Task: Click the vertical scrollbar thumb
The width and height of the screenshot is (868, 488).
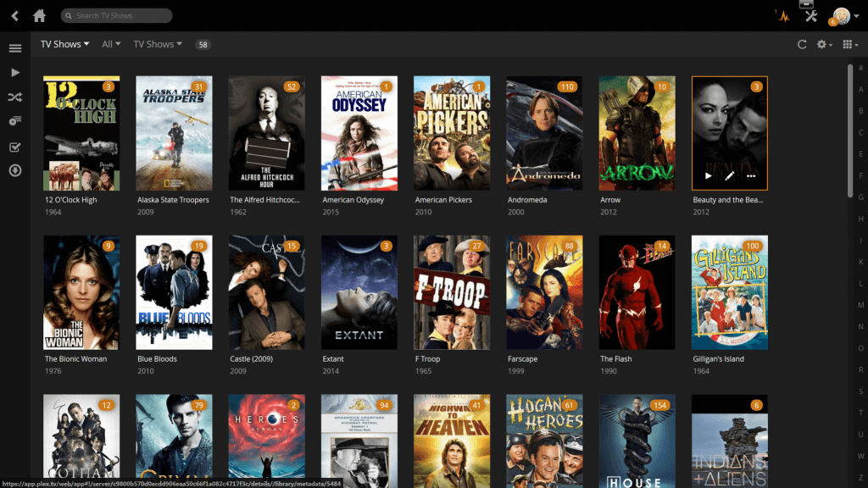Action: 850,130
